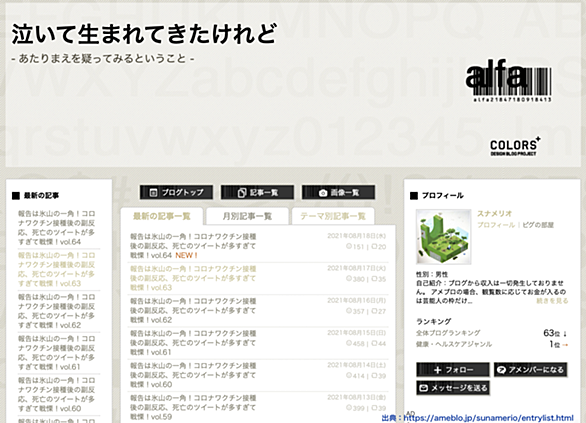Open the 画像一覧 button
Screen dimensions: 586x423
click(x=339, y=192)
